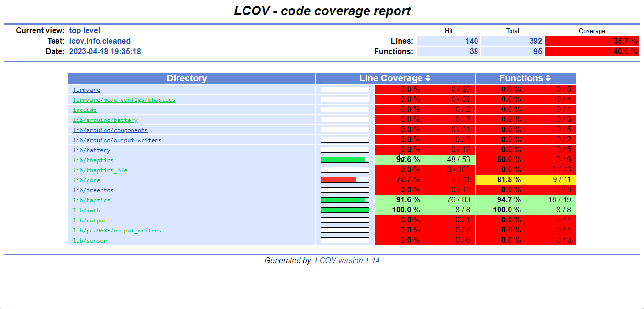The width and height of the screenshot is (644, 309).
Task: Open the lib/bhaptics_ble directory report
Action: point(100,170)
